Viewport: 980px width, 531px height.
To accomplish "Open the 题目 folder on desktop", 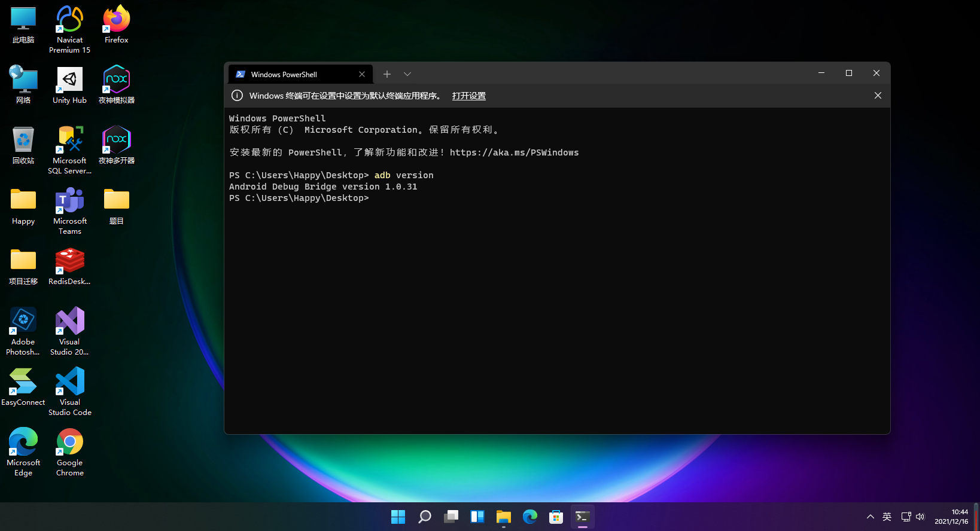I will point(117,206).
